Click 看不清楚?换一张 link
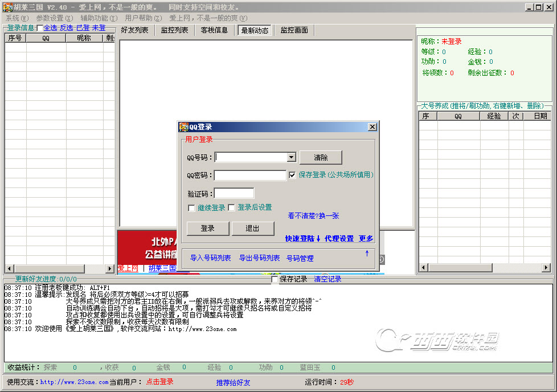This screenshot has height=392, width=557. tap(313, 216)
